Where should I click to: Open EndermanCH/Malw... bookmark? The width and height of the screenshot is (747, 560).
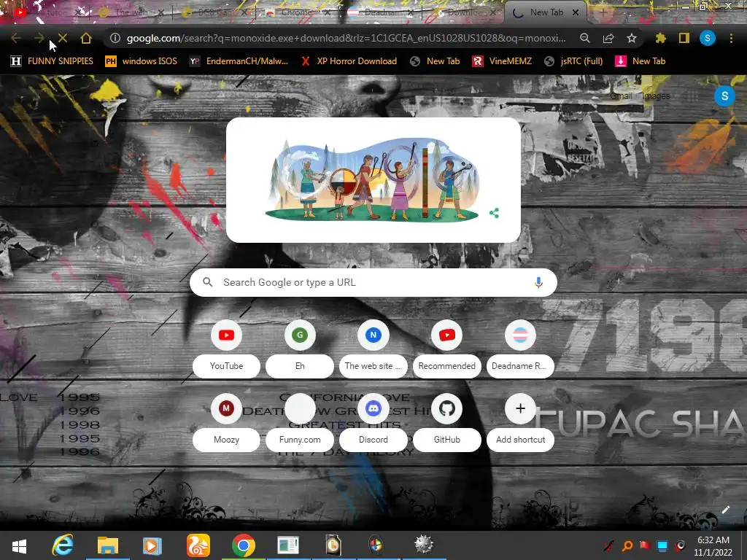[x=239, y=61]
